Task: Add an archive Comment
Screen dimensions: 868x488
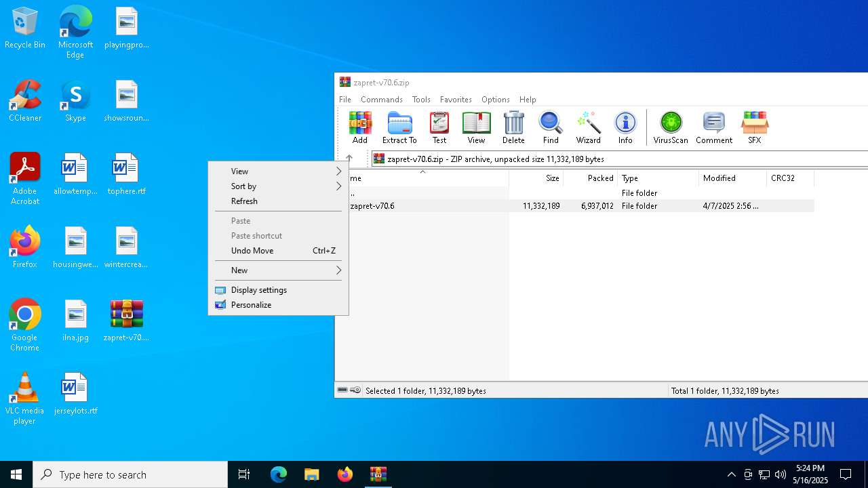Action: point(714,128)
